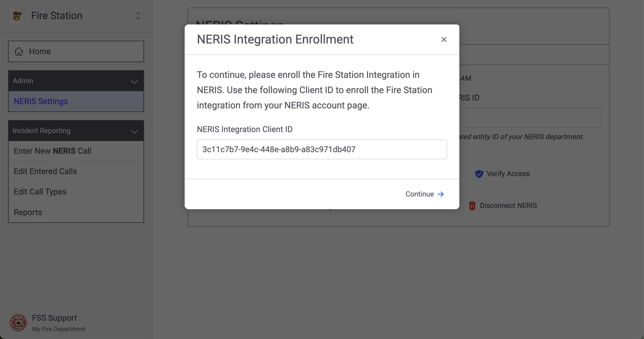Select Enter New NERIS Call
Viewport: 644px width, 339px height.
click(x=52, y=151)
